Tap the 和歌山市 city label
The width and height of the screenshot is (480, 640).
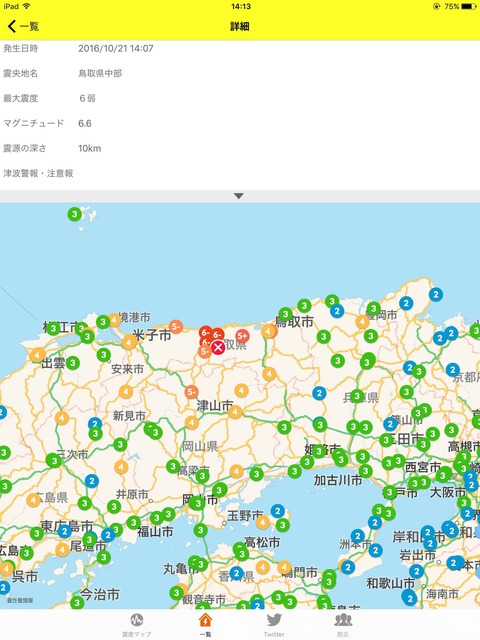coord(390,583)
